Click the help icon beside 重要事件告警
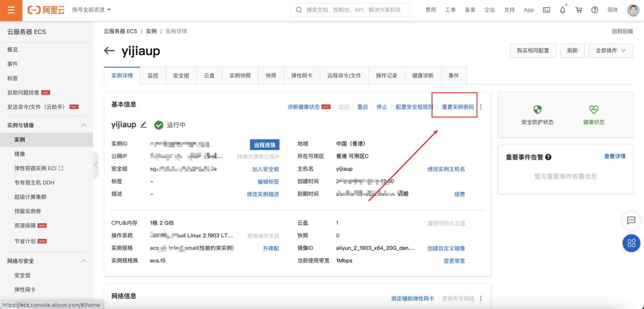 548,157
